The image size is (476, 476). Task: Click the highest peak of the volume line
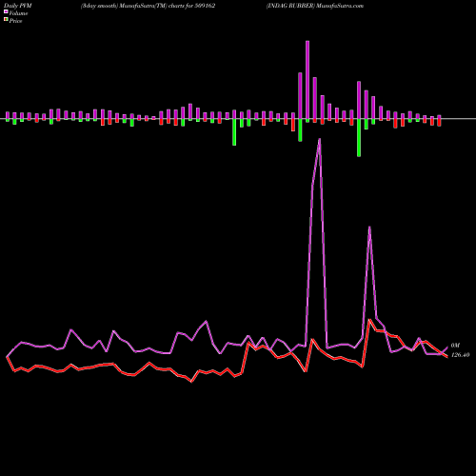[319, 139]
